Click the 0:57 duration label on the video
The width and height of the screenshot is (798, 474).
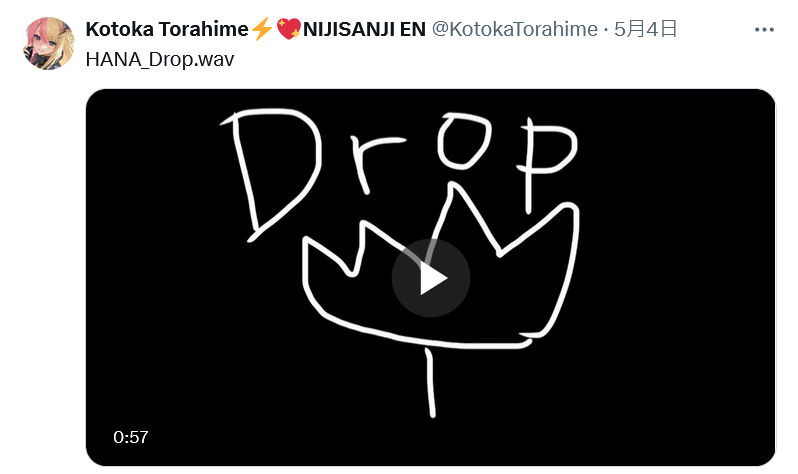(131, 437)
